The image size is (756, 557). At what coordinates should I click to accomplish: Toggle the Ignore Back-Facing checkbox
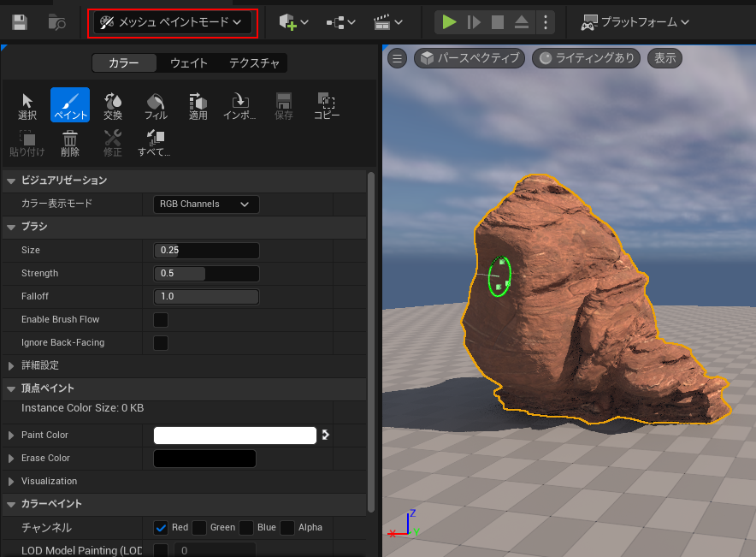click(x=161, y=343)
